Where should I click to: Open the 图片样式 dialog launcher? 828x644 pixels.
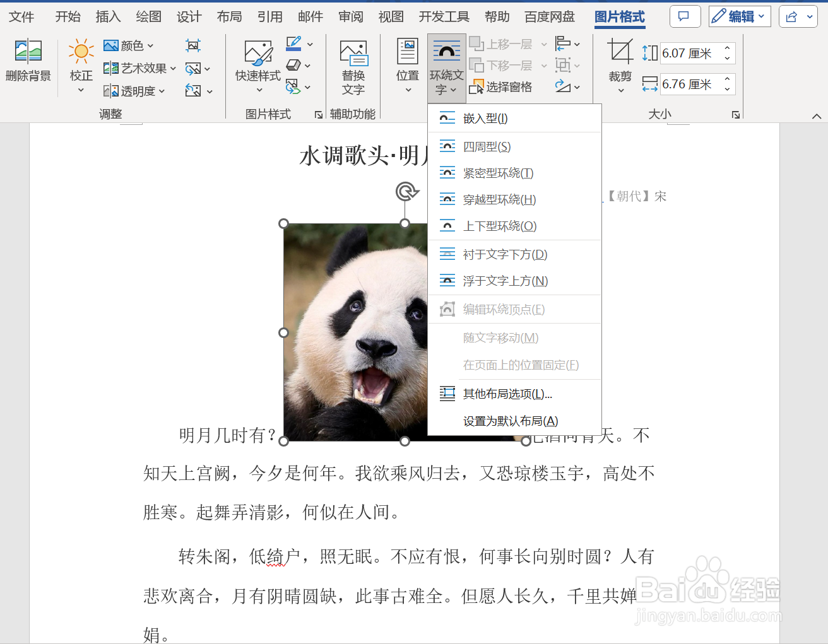click(319, 114)
